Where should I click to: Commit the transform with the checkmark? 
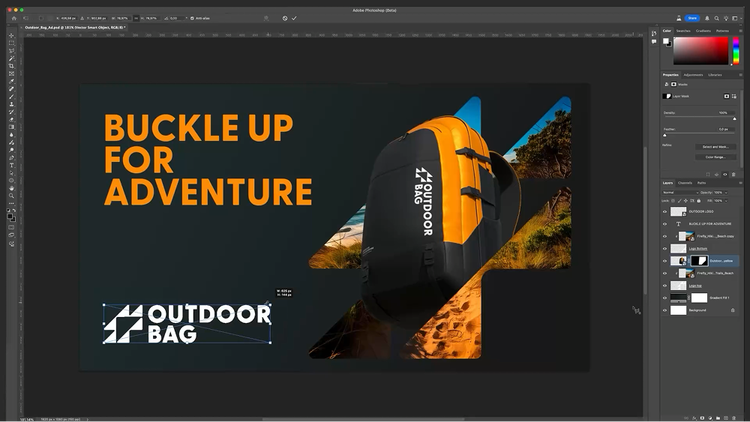294,18
